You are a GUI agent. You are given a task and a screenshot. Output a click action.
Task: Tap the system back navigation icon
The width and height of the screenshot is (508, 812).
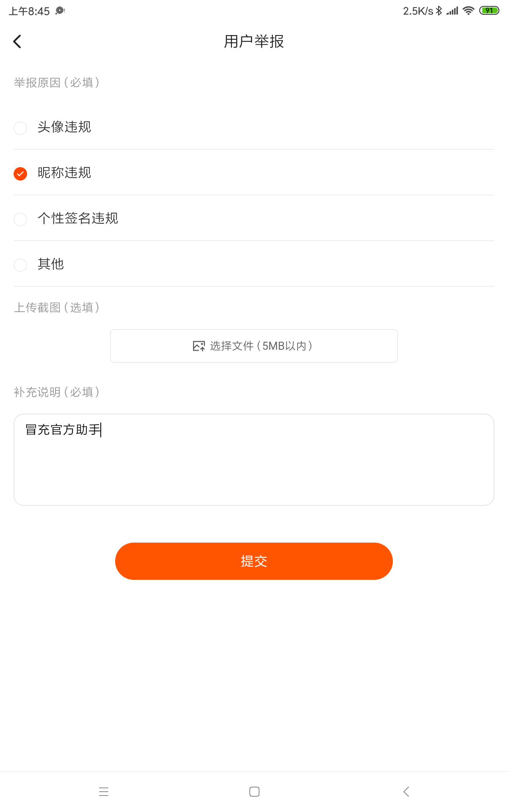coord(406,792)
